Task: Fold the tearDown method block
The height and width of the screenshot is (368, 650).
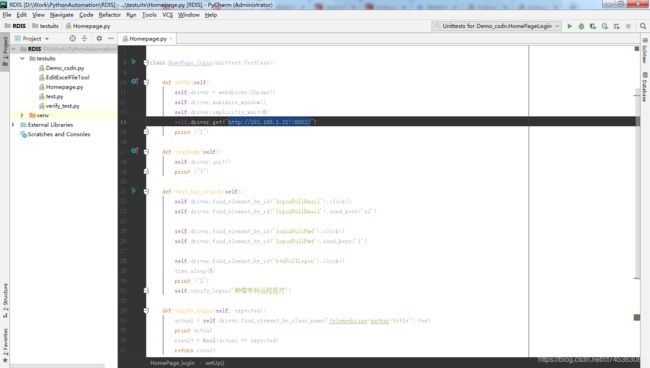Action: pos(146,152)
